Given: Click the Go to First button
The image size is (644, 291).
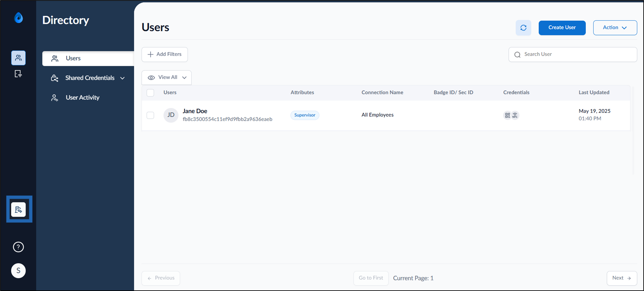Looking at the screenshot, I should pyautogui.click(x=371, y=278).
